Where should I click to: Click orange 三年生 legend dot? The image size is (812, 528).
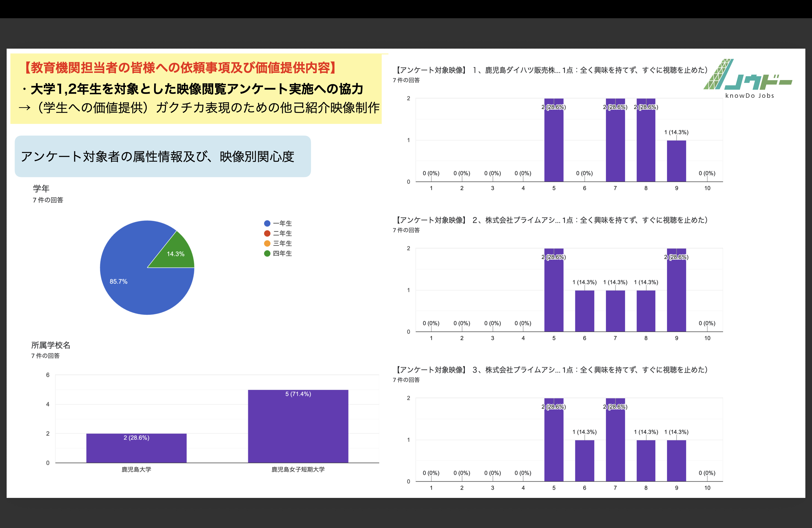point(267,243)
